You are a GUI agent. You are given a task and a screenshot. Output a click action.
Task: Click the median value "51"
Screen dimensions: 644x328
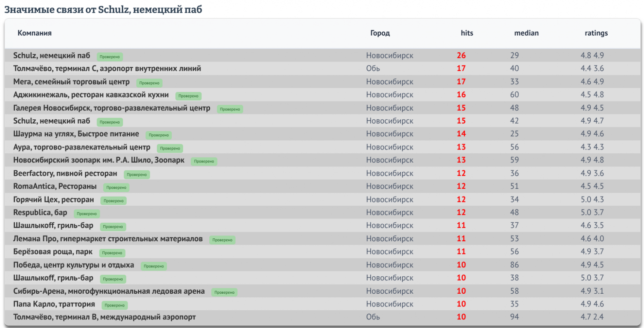click(514, 186)
